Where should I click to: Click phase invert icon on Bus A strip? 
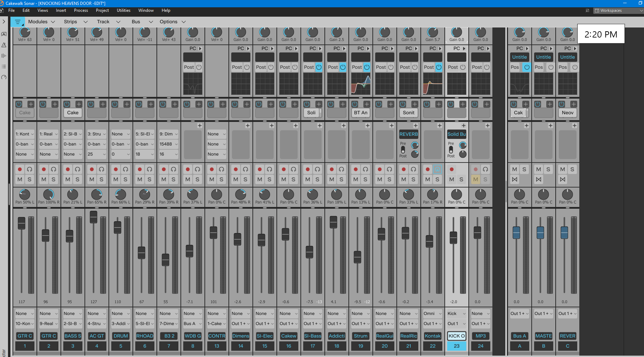[x=515, y=180]
